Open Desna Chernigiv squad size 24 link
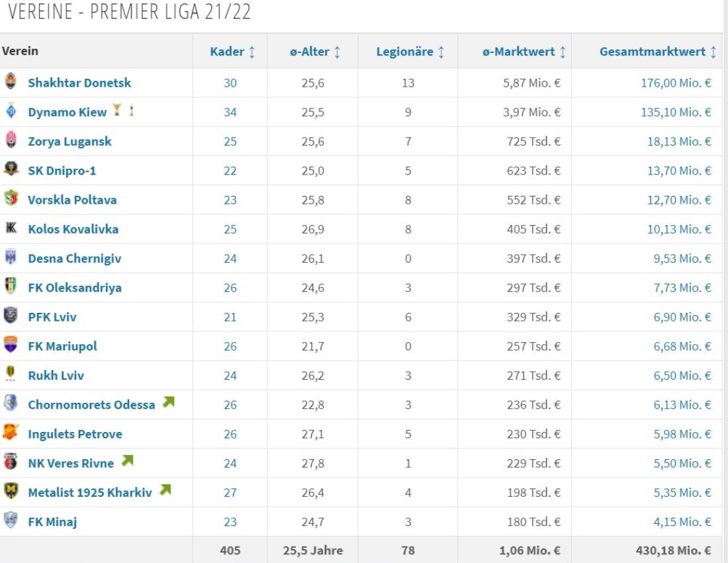728x563 pixels. [x=230, y=258]
